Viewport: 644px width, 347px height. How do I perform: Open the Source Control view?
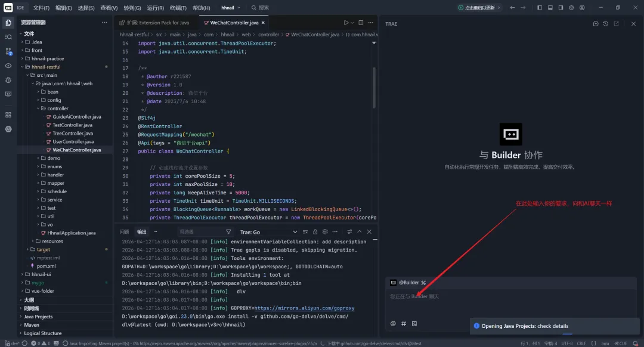[x=8, y=51]
